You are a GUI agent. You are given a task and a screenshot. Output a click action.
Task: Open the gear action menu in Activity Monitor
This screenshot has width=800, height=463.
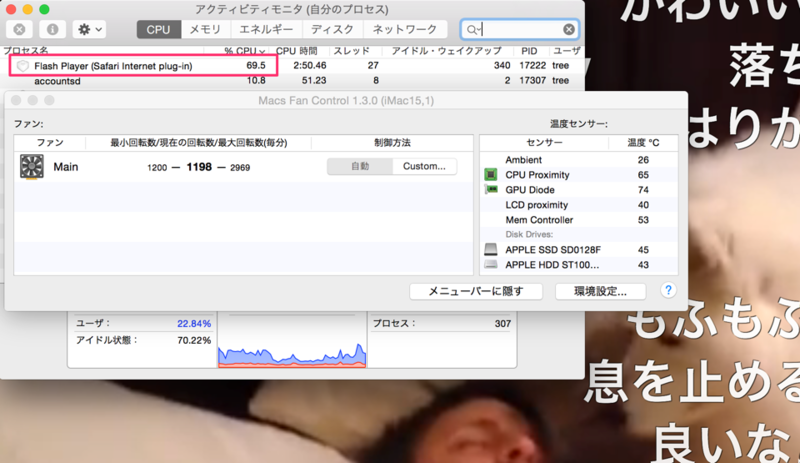[x=89, y=30]
